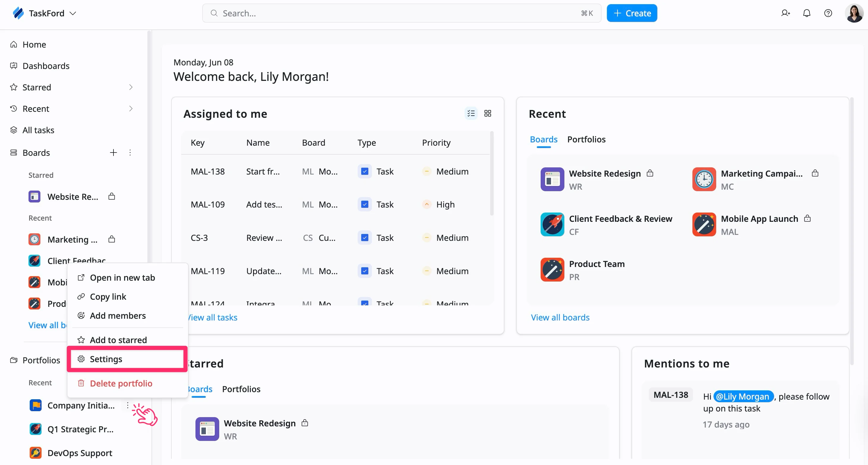Toggle Task type checkbox for MAL-109
868x465 pixels.
pos(364,204)
